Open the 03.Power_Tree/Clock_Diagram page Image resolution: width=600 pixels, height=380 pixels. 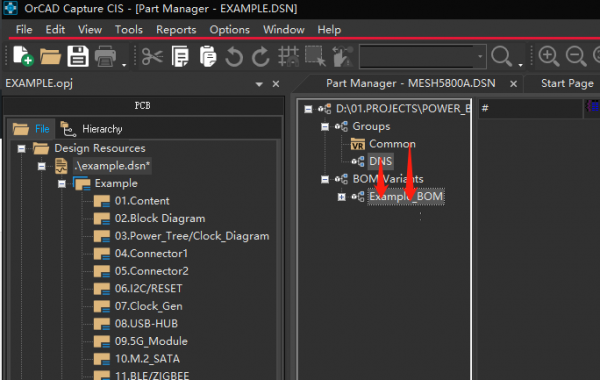point(192,236)
